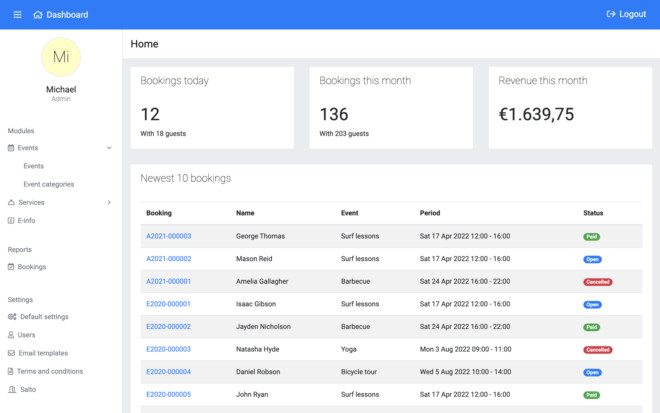The image size is (660, 413).
Task: Open Terms and conditions menu item
Action: [x=50, y=371]
